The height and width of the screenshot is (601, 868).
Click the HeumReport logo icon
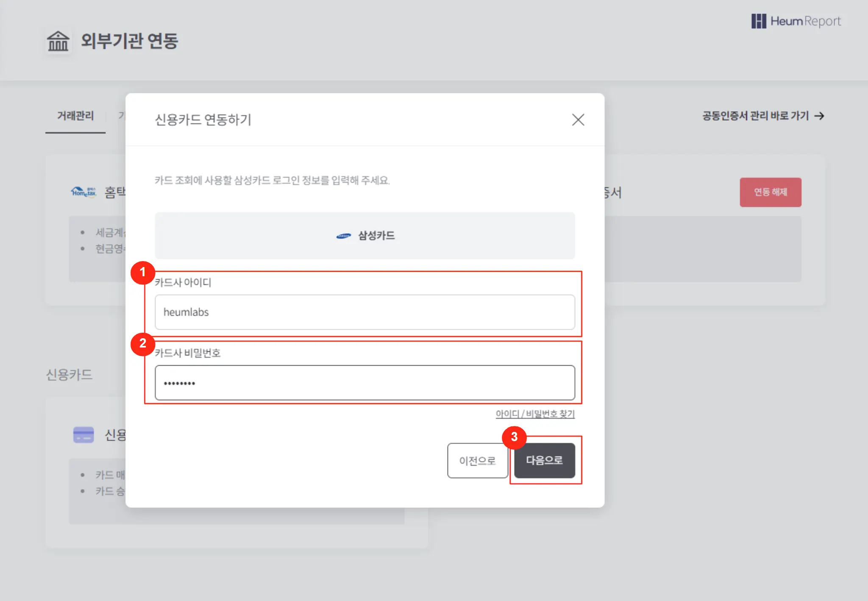pyautogui.click(x=758, y=21)
